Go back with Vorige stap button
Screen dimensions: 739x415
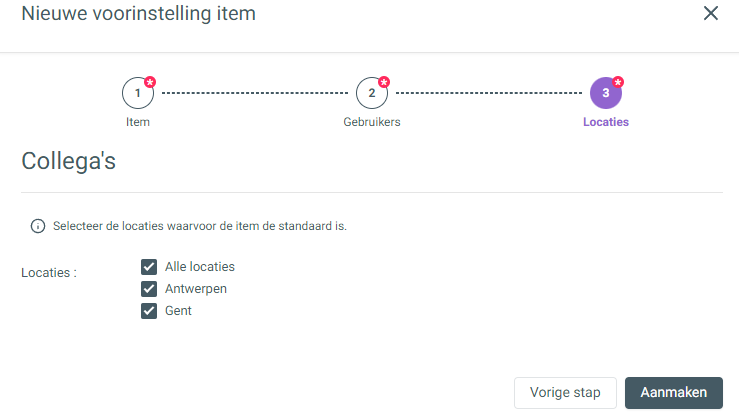[565, 392]
